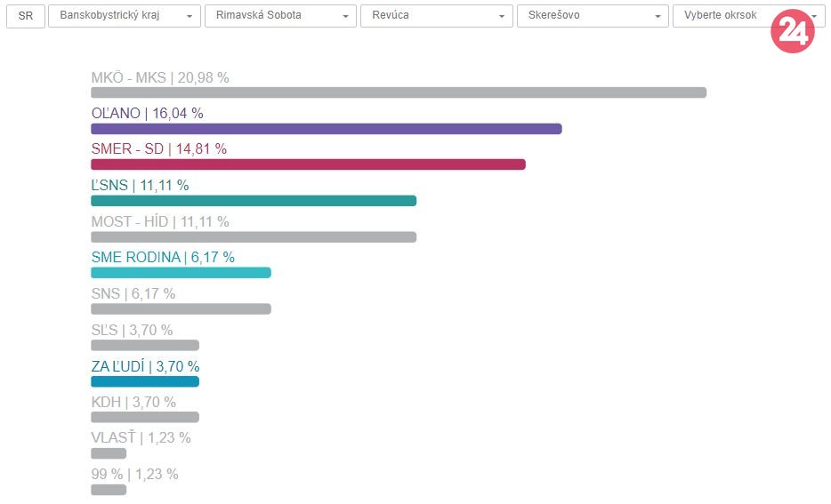Open the Revúca district dropdown
This screenshot has height=504, width=831.
pyautogui.click(x=436, y=16)
